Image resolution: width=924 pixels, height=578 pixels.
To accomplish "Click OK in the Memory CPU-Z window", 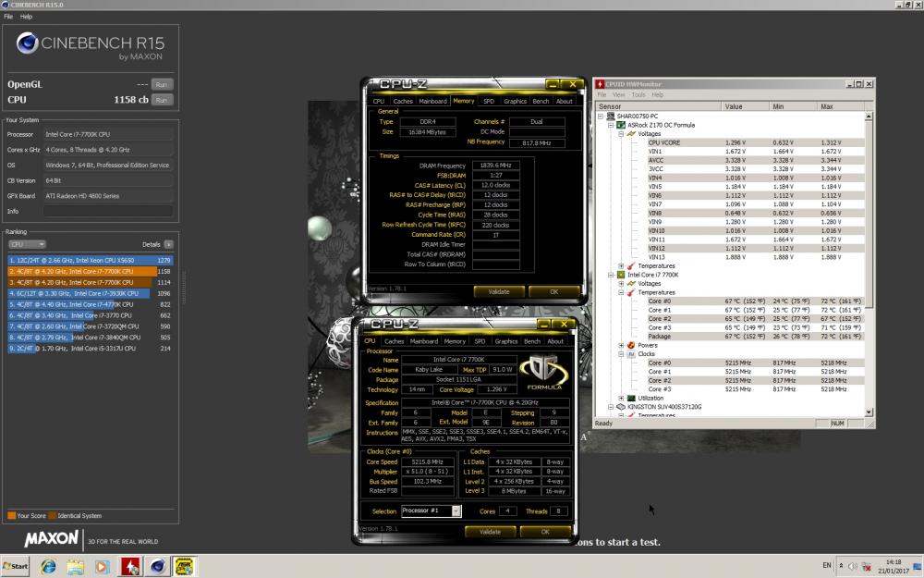I will [x=553, y=291].
